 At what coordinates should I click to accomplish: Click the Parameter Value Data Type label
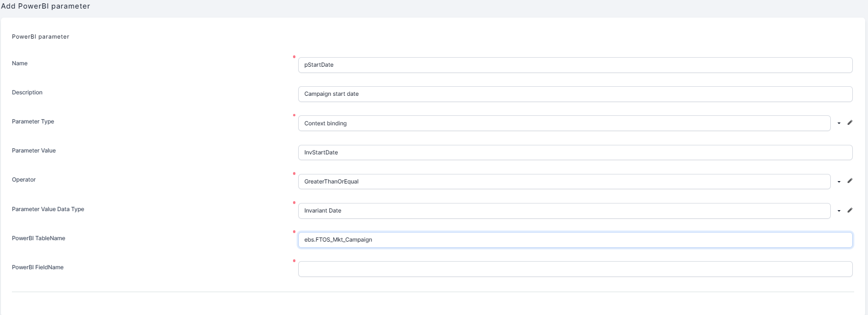[48, 209]
